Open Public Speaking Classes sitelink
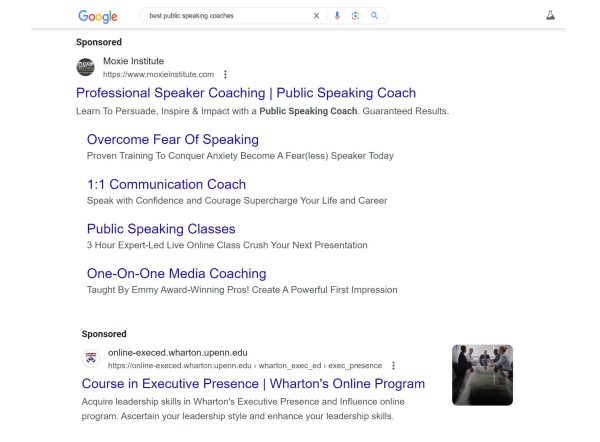Screen dimensions: 600x442 pyautogui.click(x=161, y=229)
